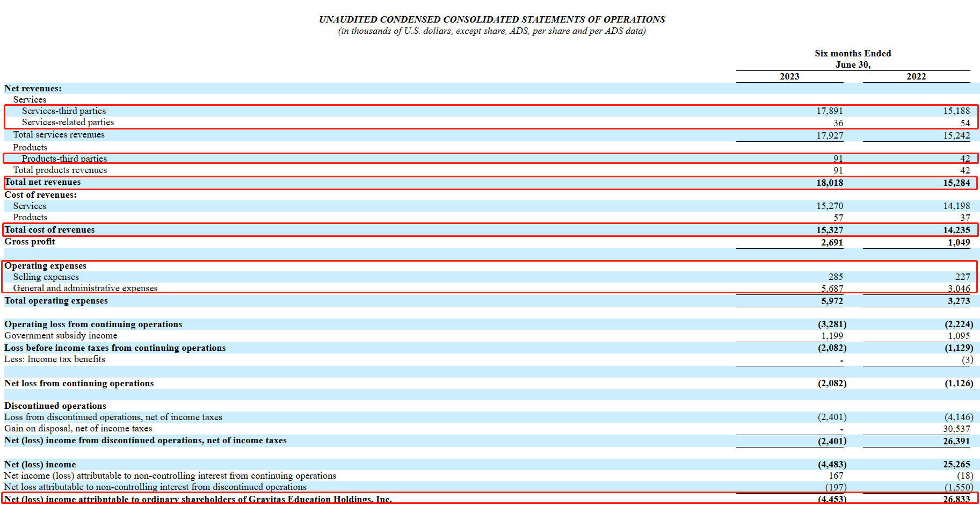Click the 18,018 total net revenues value
This screenshot has height=505, width=980.
(x=830, y=183)
